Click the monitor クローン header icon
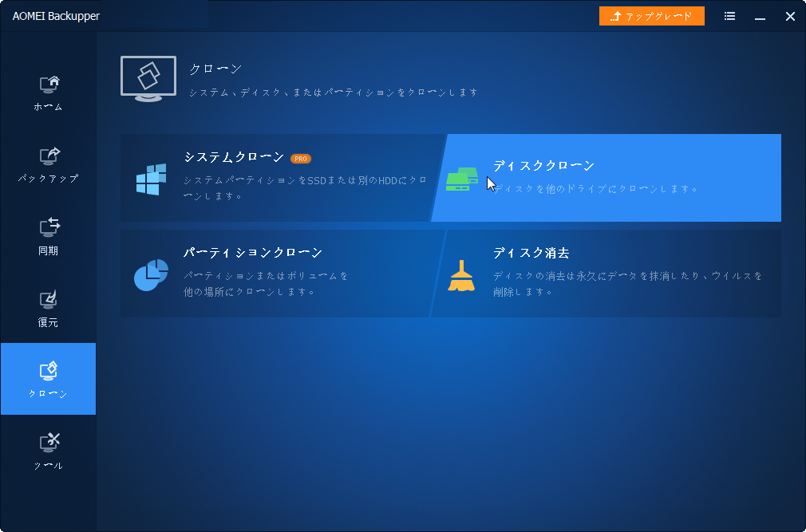 click(x=148, y=79)
